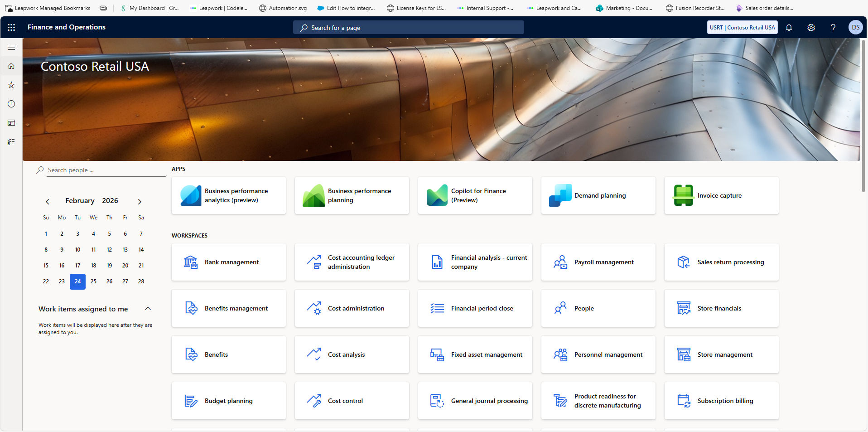Open USRT Contoso Retail USA company picker
Screen dimensions: 868x432
pyautogui.click(x=742, y=27)
